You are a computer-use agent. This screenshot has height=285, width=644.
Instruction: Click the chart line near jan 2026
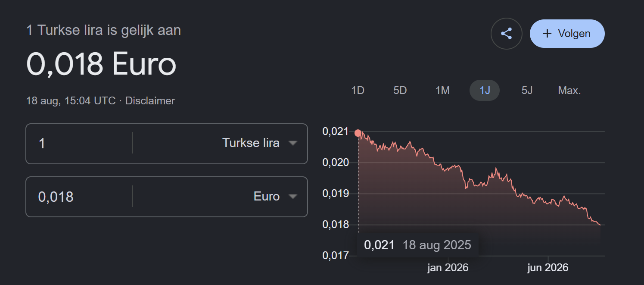448,168
